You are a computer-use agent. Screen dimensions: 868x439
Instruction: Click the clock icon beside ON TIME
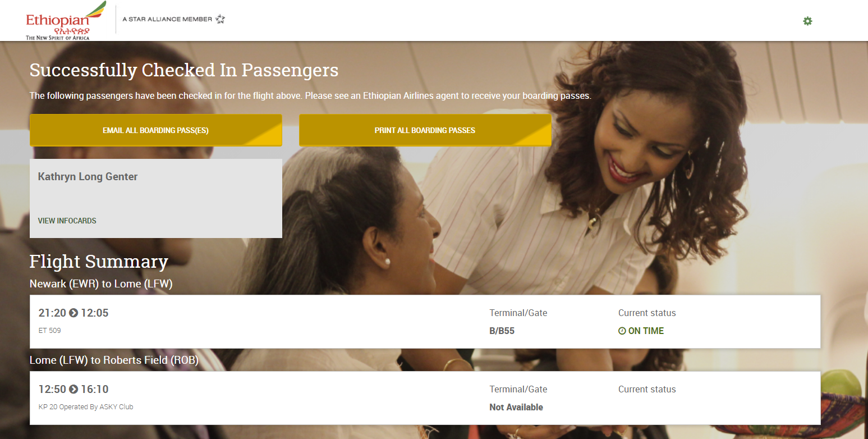(x=622, y=331)
